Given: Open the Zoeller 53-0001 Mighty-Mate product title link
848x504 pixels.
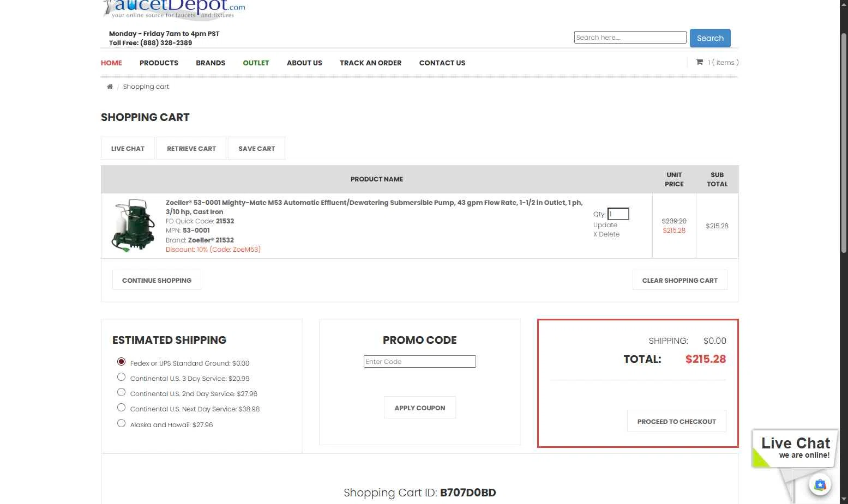Looking at the screenshot, I should (x=374, y=207).
